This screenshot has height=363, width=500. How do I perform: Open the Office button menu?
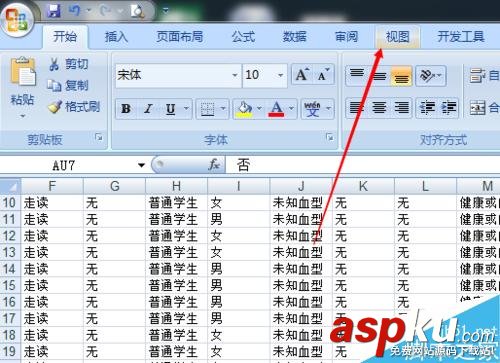click(17, 19)
